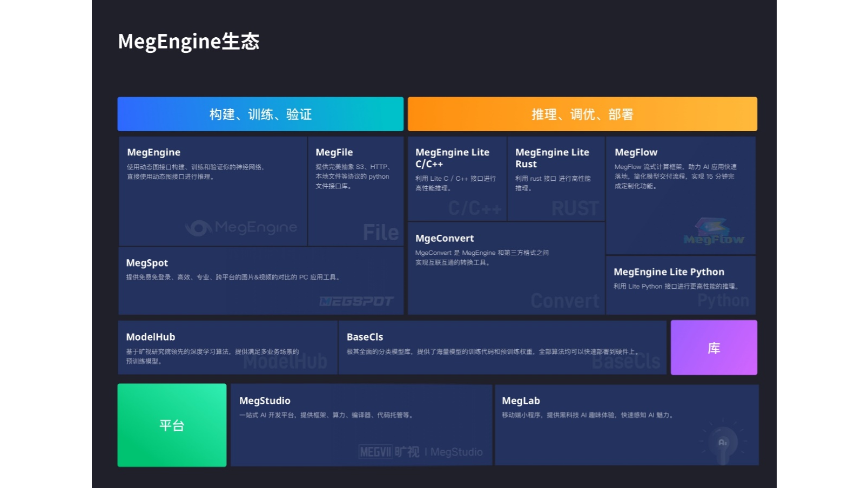Click the MgeConvert description text
868x488 pixels.
coord(482,257)
